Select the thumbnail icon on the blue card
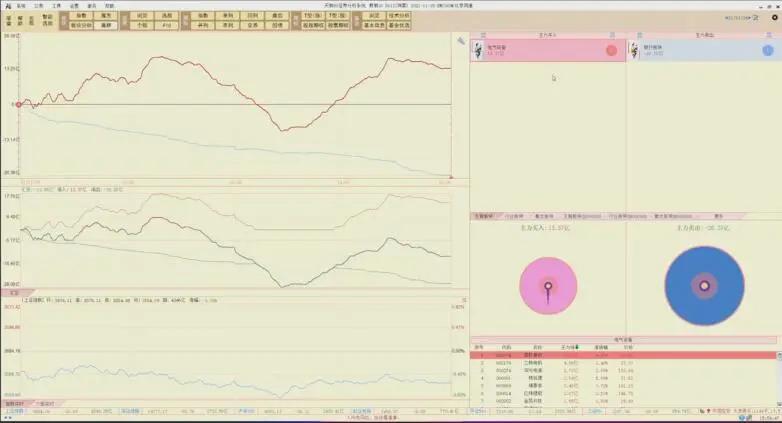The image size is (782, 423). pyautogui.click(x=634, y=49)
